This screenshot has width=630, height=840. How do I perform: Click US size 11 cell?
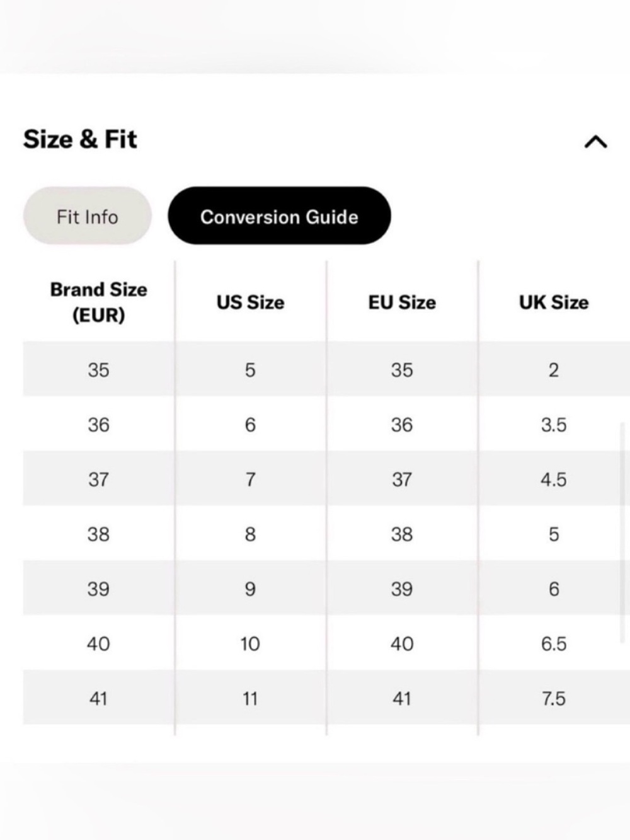(251, 698)
